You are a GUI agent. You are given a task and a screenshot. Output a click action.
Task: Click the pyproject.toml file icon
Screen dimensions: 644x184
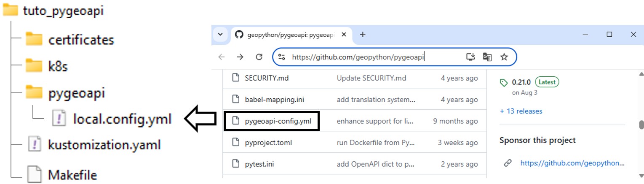235,142
